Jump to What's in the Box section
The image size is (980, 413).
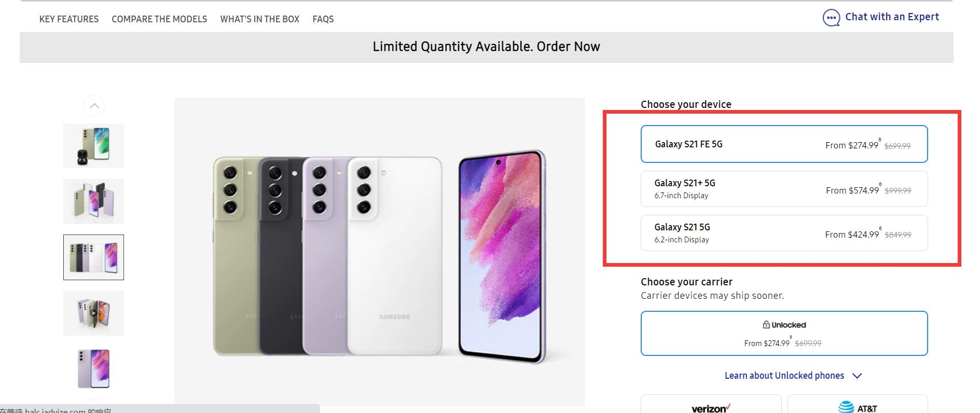click(260, 19)
